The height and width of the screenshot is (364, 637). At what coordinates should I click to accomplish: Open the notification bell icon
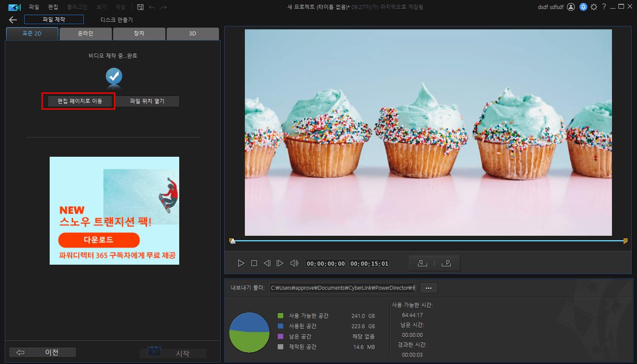pyautogui.click(x=583, y=7)
